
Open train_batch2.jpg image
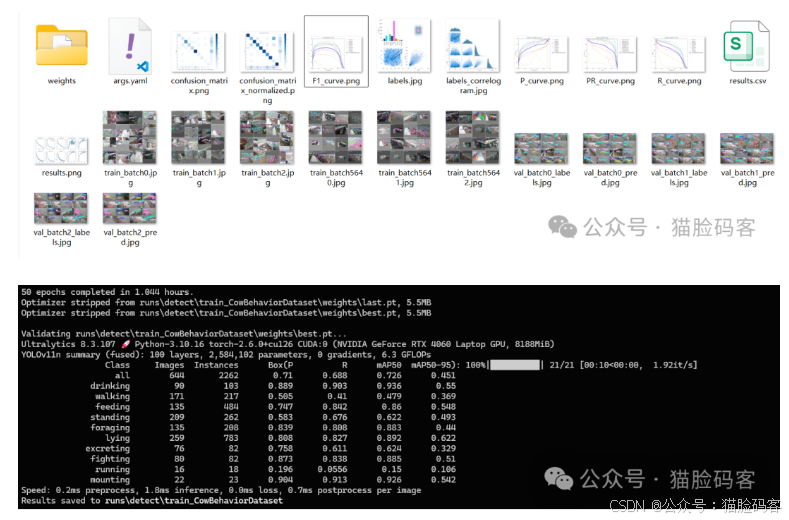pos(267,137)
